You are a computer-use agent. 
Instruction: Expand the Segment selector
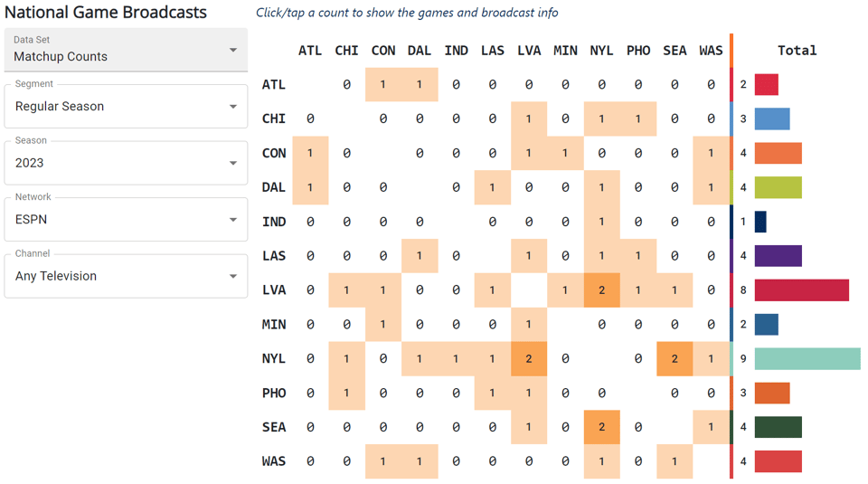tap(126, 106)
